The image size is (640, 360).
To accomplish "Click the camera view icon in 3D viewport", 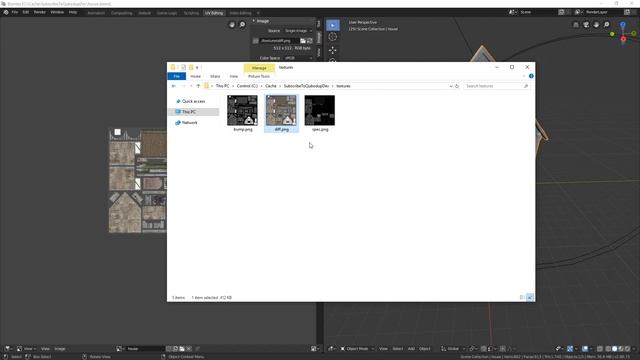I will pyautogui.click(x=586, y=25).
